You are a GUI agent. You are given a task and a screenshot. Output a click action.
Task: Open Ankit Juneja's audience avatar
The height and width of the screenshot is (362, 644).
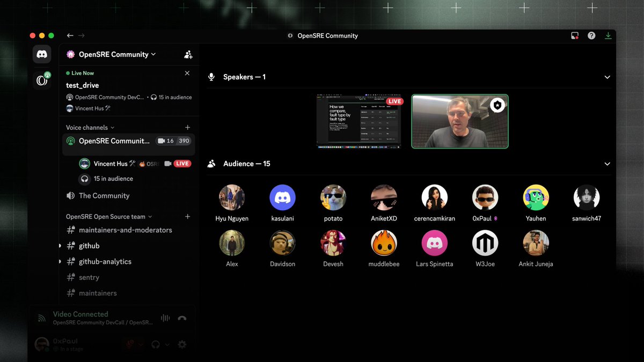536,243
